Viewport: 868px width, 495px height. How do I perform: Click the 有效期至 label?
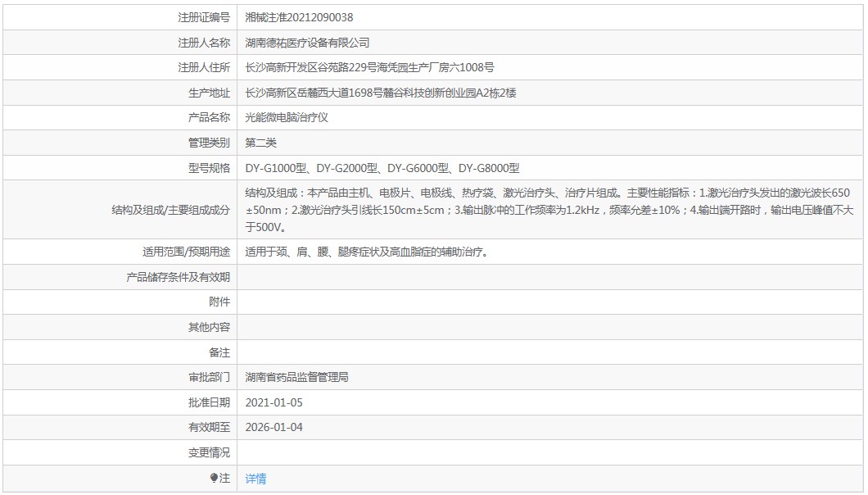(209, 427)
